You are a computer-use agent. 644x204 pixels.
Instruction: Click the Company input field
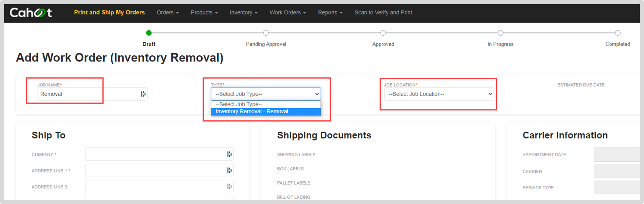tap(159, 154)
